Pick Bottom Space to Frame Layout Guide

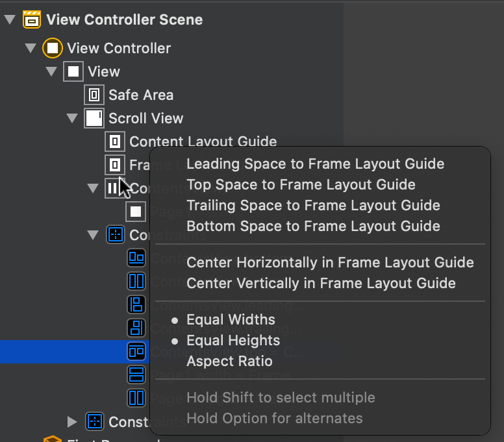pyautogui.click(x=314, y=226)
